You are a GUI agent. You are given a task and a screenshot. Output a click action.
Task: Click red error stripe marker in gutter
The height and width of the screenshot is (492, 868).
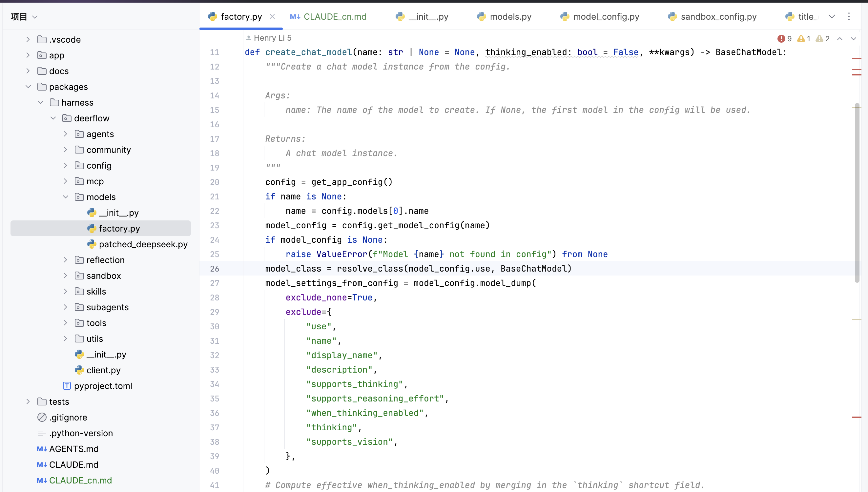[857, 58]
